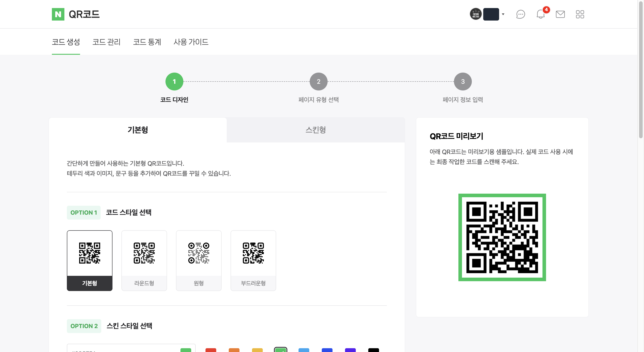
Task: Open the services grid icon
Action: [580, 14]
